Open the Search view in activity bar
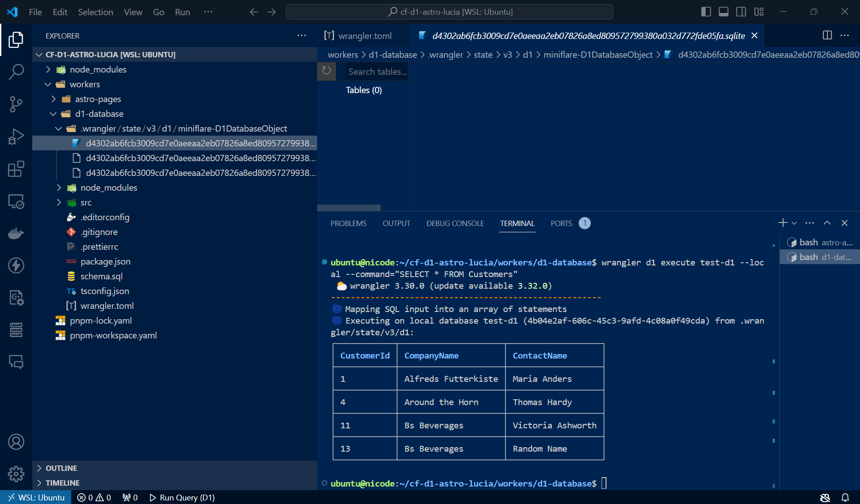This screenshot has height=504, width=860. [x=16, y=72]
